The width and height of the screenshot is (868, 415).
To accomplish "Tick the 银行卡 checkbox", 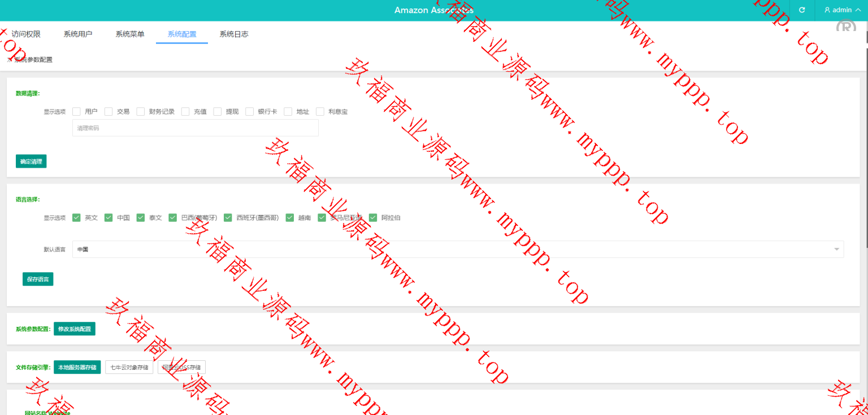I will pyautogui.click(x=249, y=112).
